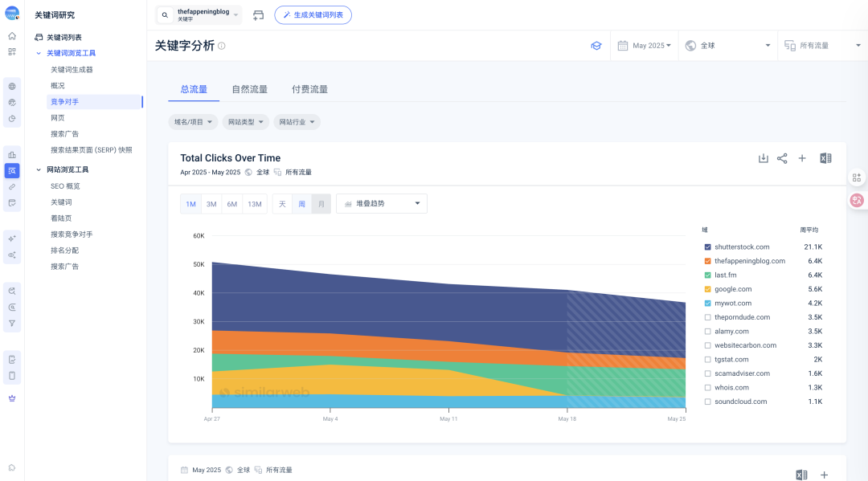This screenshot has height=481, width=868.
Task: Select the 3M time range button
Action: pyautogui.click(x=211, y=204)
